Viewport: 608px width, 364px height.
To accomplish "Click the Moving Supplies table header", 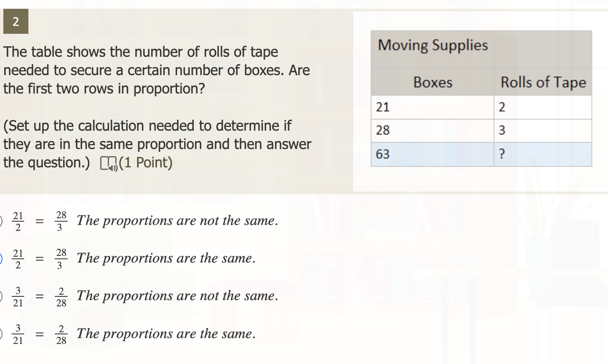I will [433, 45].
